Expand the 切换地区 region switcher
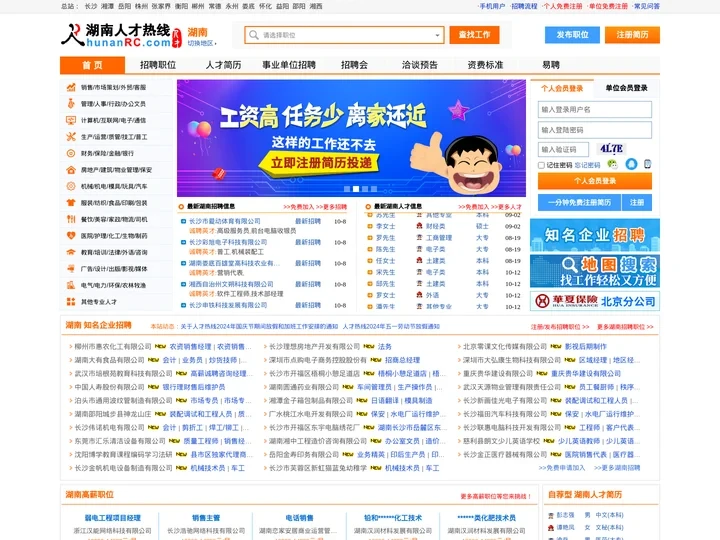720x540 pixels. (202, 43)
